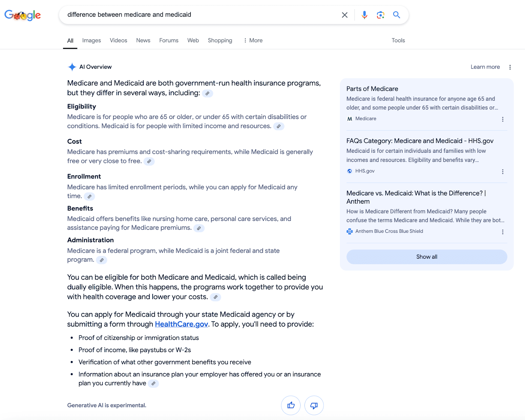
Task: Switch to the Videos tab
Action: pos(118,40)
